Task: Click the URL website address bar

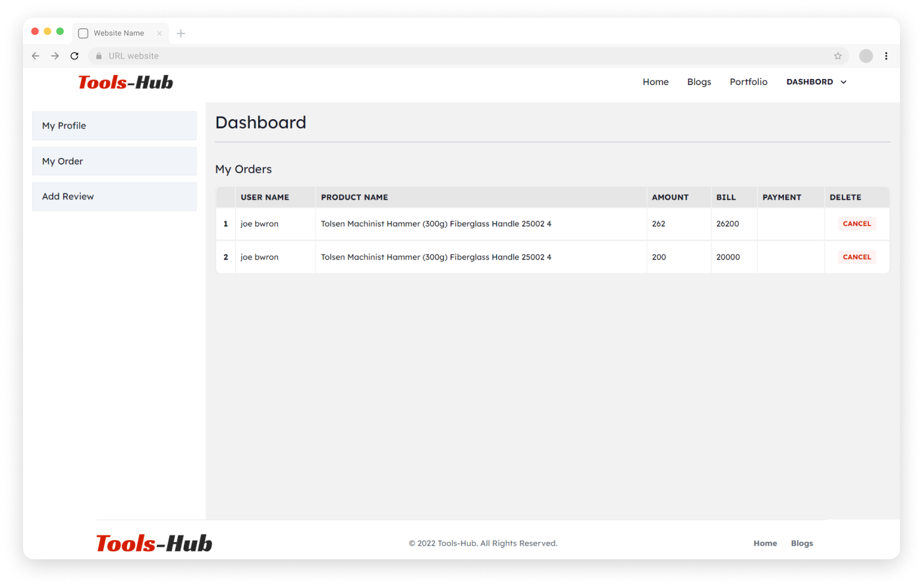Action: [461, 56]
